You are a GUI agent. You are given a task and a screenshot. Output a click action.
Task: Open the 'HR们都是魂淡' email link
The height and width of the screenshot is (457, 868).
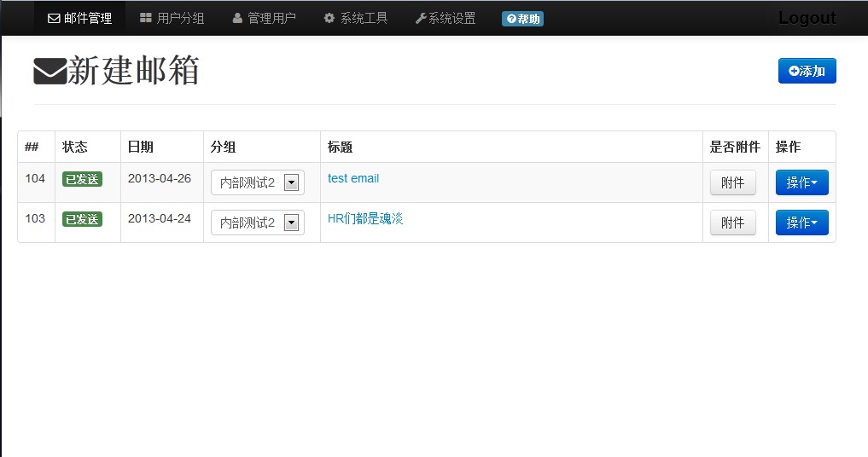[365, 218]
